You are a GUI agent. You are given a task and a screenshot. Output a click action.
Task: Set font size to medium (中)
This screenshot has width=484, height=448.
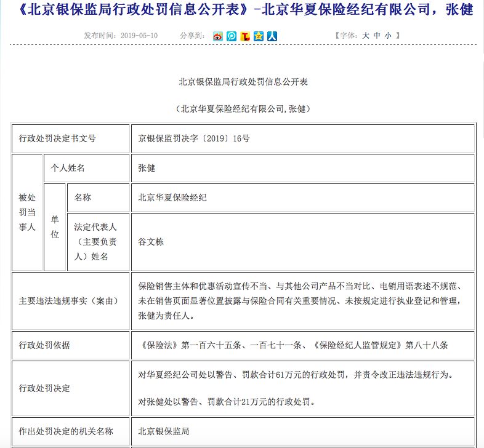pos(377,36)
